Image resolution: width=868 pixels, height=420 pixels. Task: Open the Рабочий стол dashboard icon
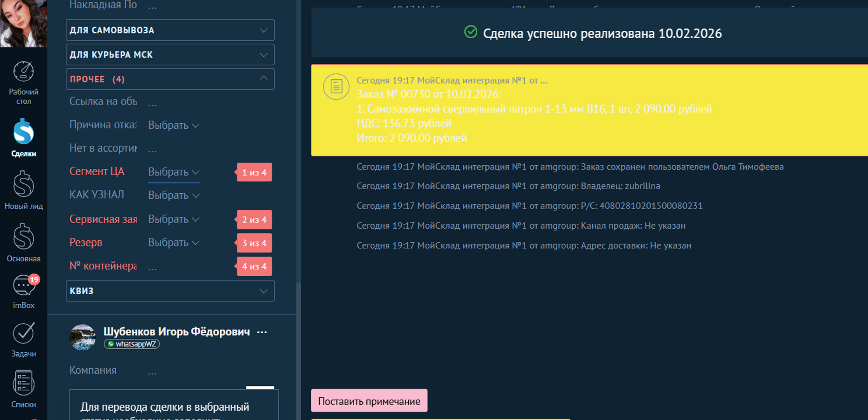pyautogui.click(x=23, y=83)
